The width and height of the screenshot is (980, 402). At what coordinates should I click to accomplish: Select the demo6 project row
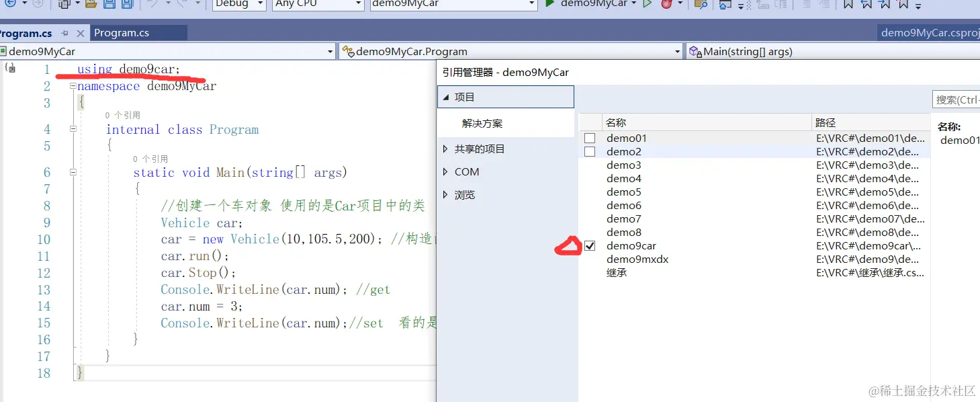pos(755,206)
